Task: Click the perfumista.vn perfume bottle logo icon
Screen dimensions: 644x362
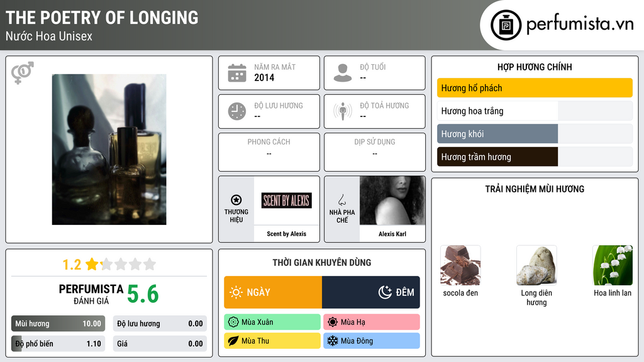Action: click(506, 25)
